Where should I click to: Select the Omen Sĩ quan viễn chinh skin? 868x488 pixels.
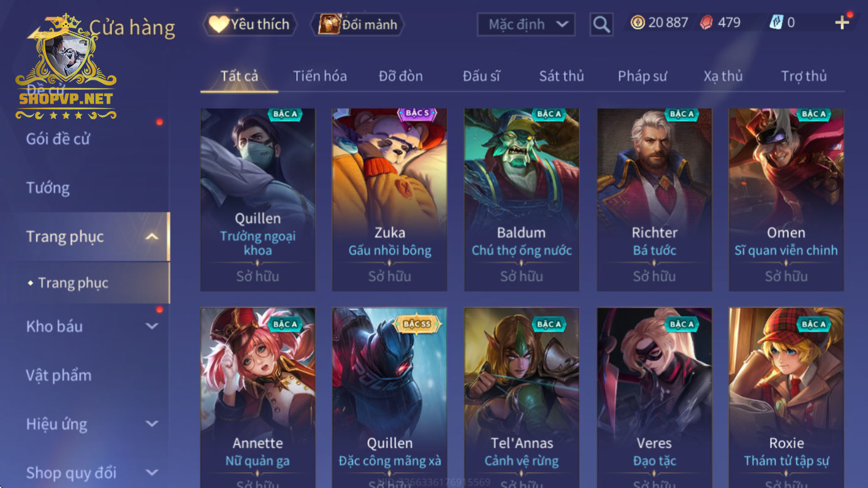pos(786,200)
